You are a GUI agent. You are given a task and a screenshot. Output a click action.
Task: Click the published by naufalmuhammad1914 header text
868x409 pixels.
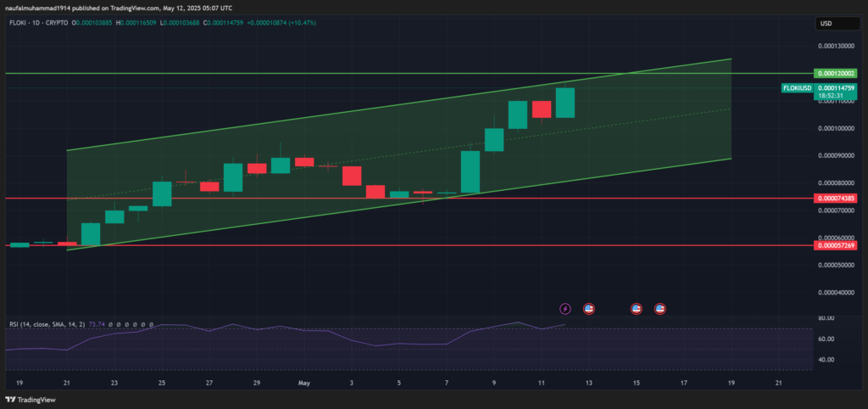point(119,8)
